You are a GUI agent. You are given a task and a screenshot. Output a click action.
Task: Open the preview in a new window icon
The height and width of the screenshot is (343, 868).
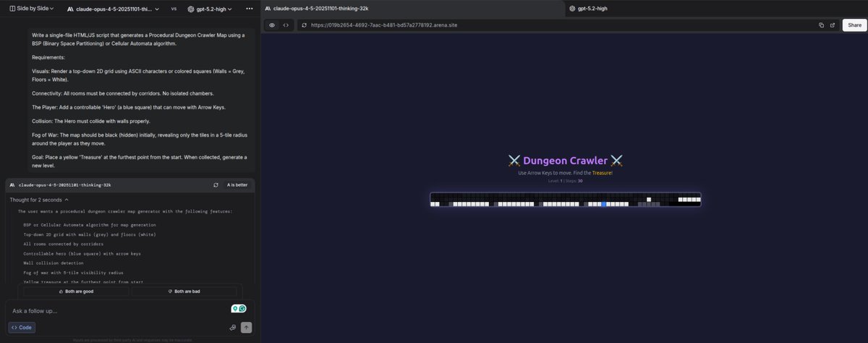coord(833,25)
